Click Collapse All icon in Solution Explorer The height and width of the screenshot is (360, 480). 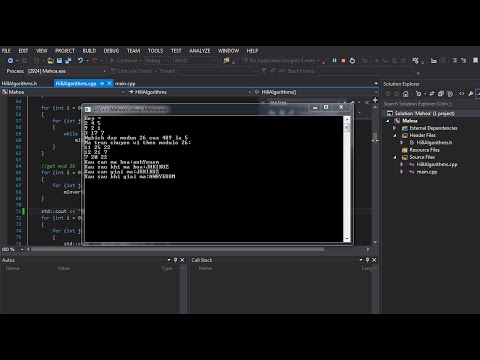[x=441, y=94]
